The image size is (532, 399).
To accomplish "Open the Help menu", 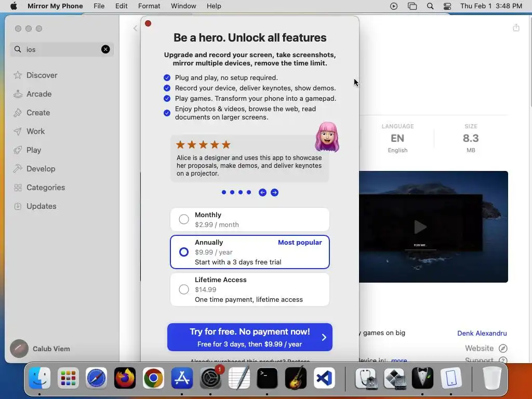I will point(214,6).
